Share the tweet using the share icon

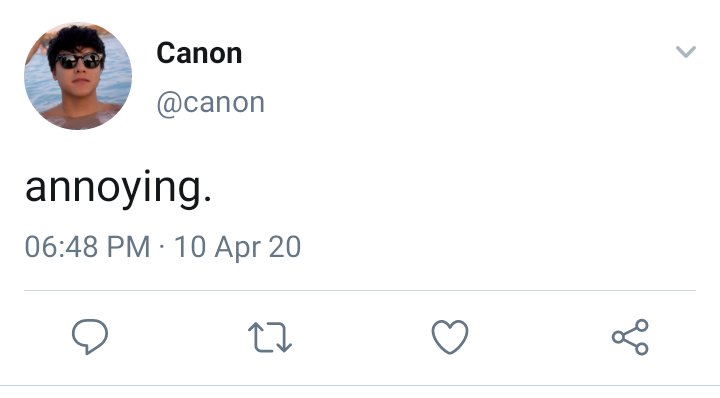click(x=630, y=337)
